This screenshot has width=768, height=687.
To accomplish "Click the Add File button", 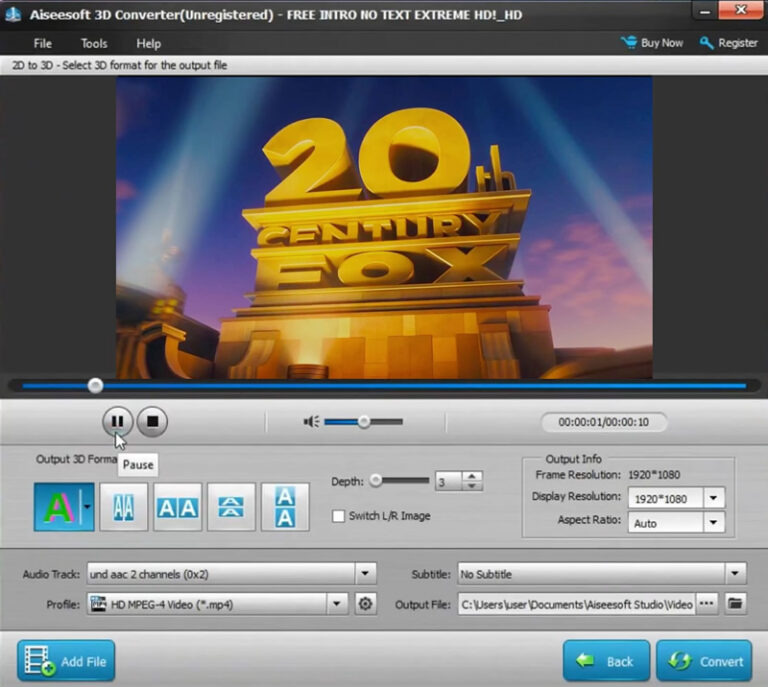I will click(66, 661).
